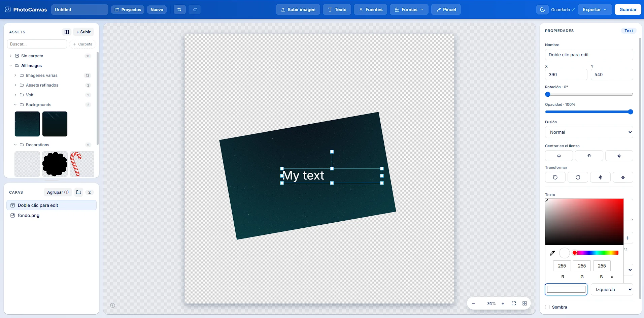Adjust the Rotación slider

coord(589,94)
